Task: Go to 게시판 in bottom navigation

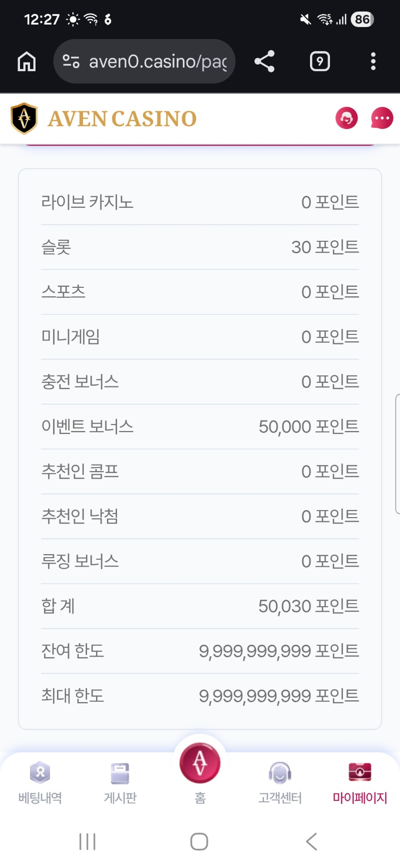Action: click(120, 782)
